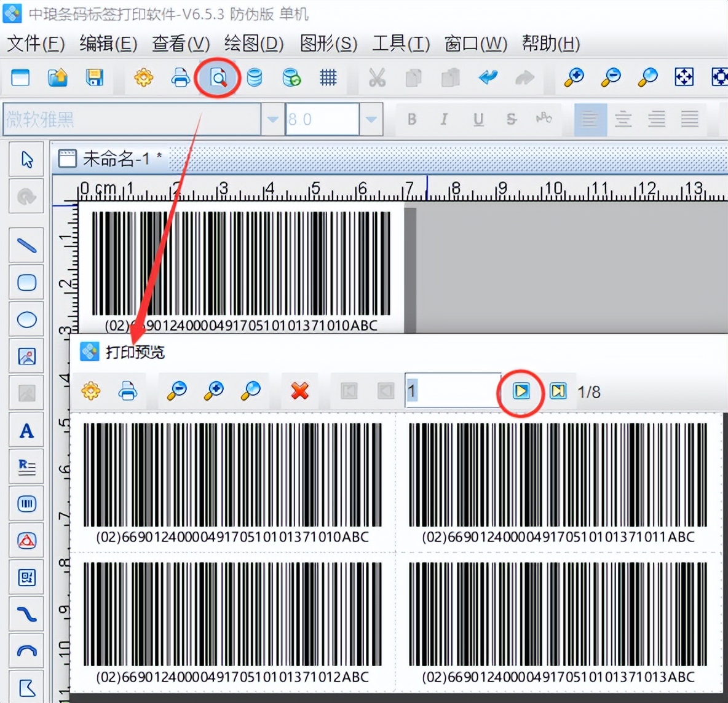
Task: Open the font name dropdown arrow
Action: pos(272,120)
